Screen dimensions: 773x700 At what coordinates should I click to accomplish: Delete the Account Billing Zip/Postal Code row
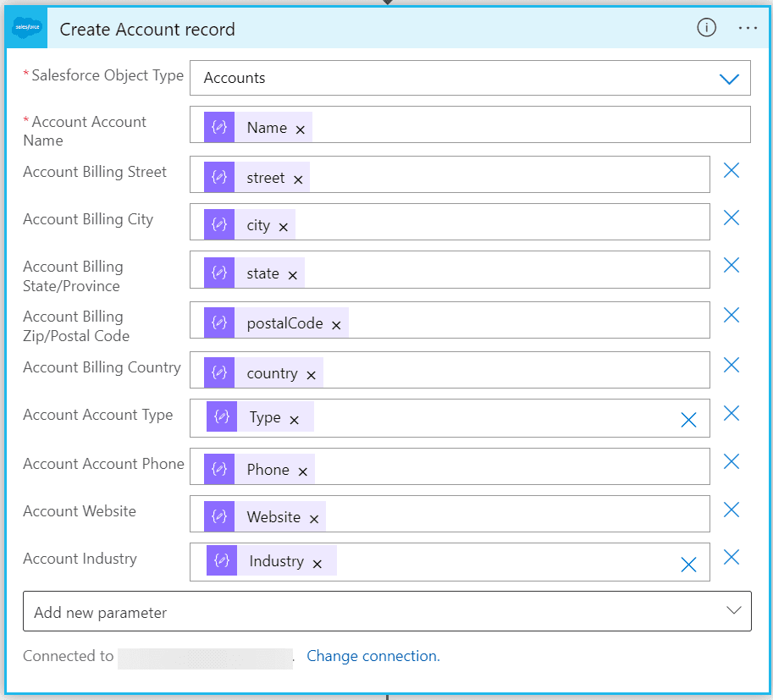click(x=732, y=315)
